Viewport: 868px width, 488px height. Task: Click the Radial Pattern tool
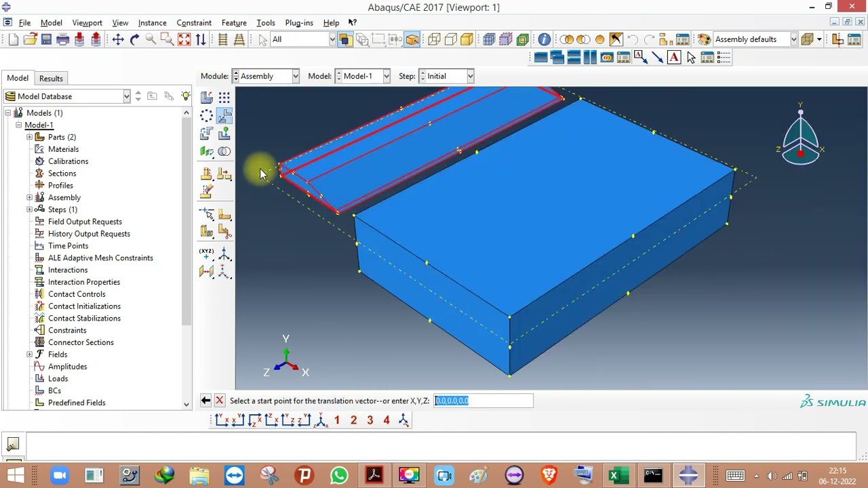point(207,116)
